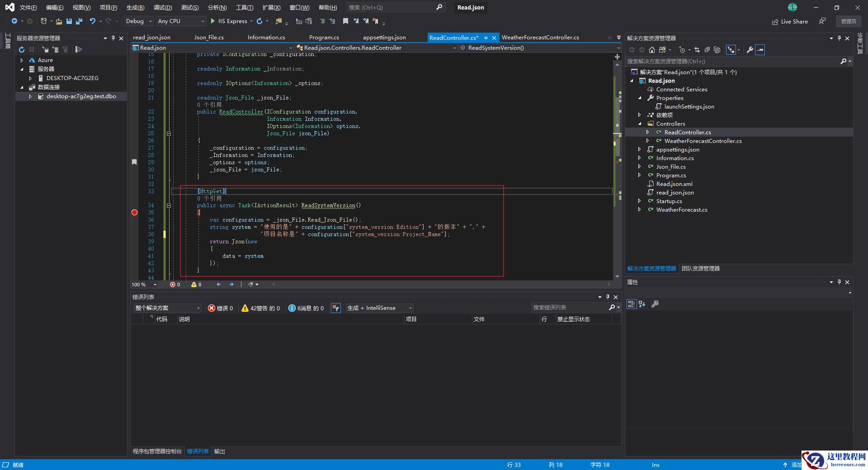This screenshot has height=470, width=868.
Task: Expand the Startup.cs tree node
Action: click(639, 201)
